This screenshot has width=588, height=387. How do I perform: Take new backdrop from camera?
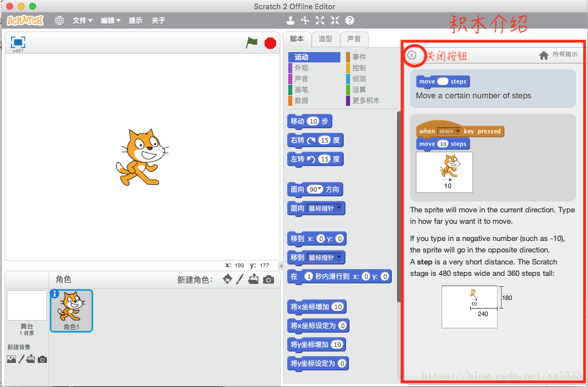42,360
